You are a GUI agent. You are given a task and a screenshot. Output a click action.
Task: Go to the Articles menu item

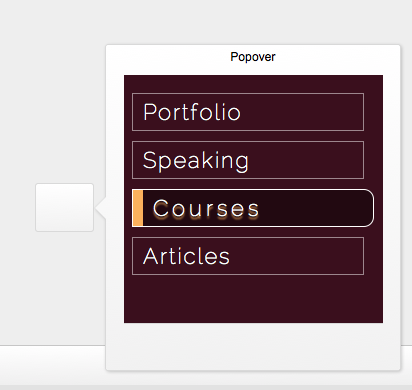[x=248, y=256]
